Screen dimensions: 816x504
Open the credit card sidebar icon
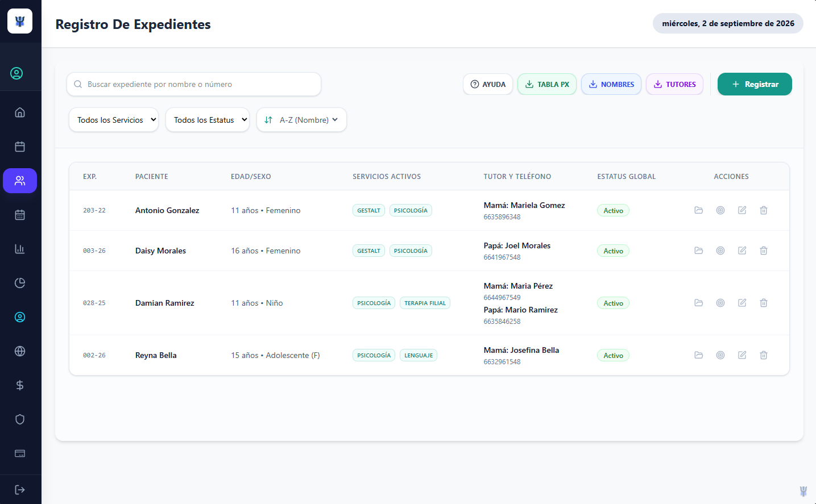click(x=20, y=453)
